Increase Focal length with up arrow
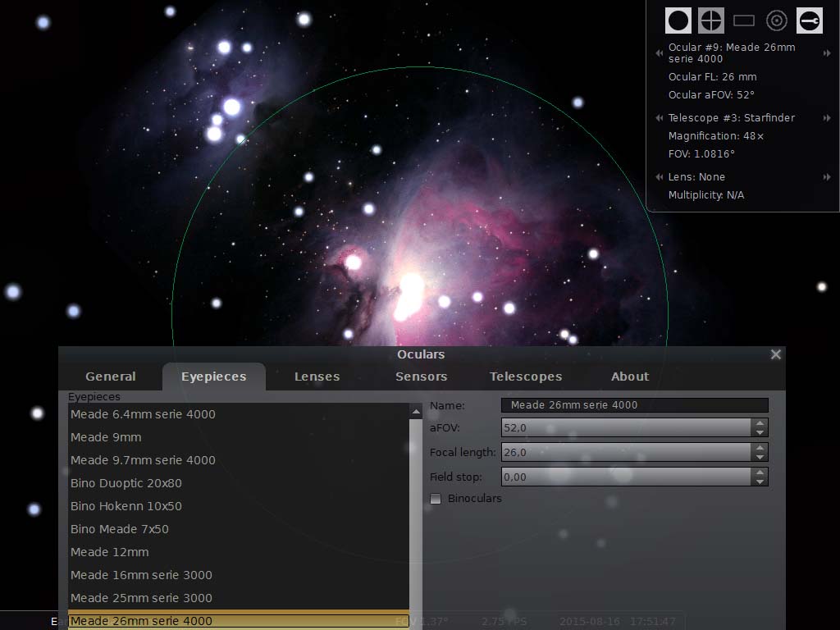 tap(760, 448)
